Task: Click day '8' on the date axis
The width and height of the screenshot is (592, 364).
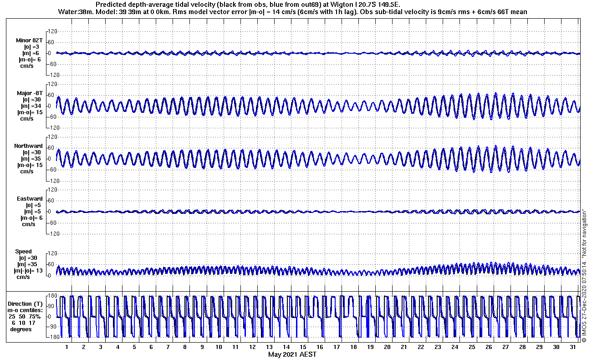Action: (185, 347)
